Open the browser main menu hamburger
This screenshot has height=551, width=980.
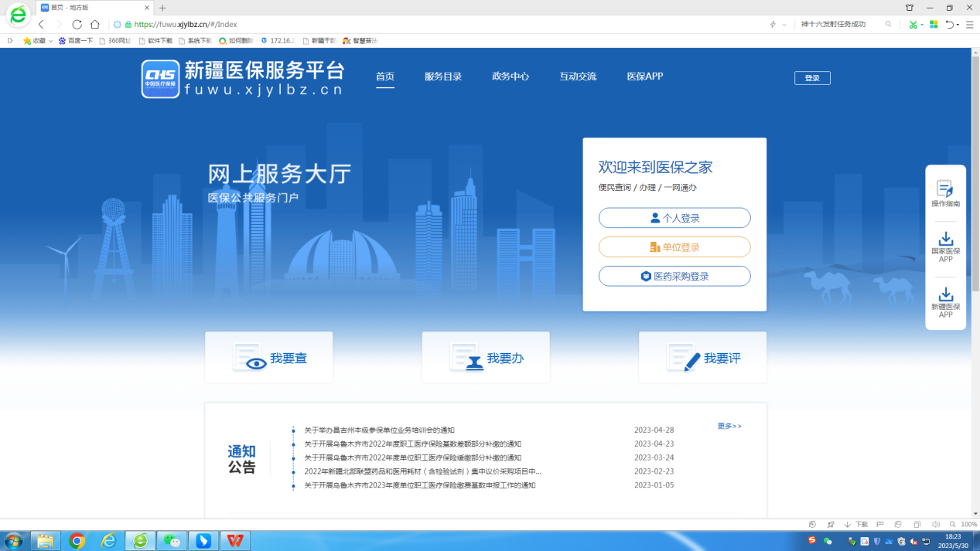click(969, 25)
